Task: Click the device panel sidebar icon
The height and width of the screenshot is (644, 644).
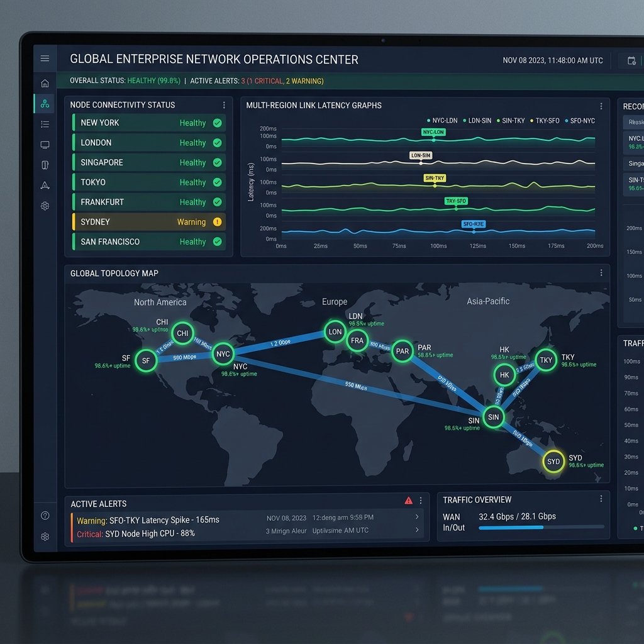Action: 45,165
